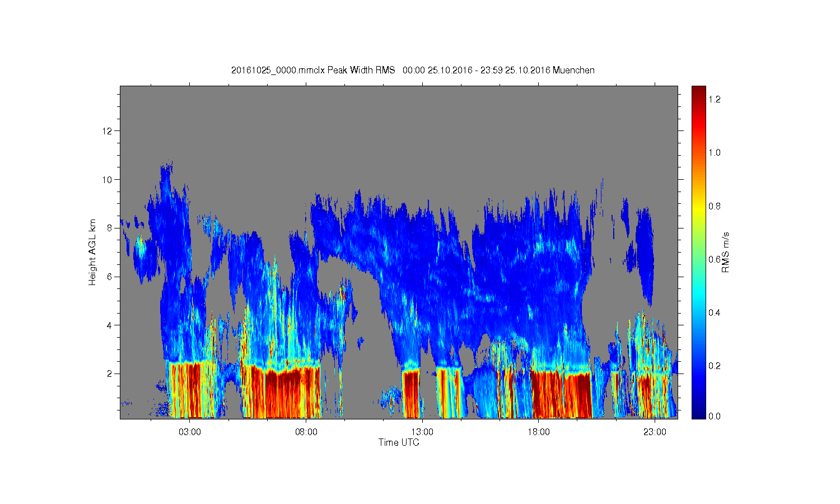This screenshot has height=504, width=840.
Task: Click the height tick label 8
Action: (110, 228)
